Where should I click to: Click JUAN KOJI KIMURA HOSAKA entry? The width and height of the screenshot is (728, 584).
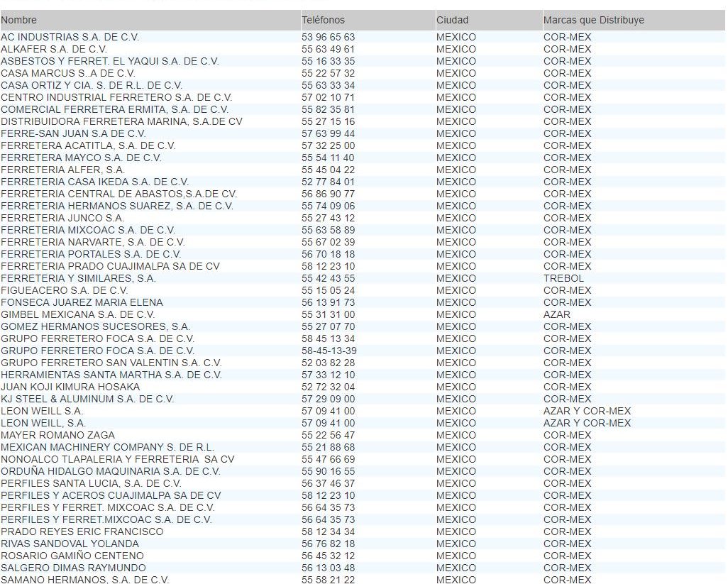tap(70, 387)
